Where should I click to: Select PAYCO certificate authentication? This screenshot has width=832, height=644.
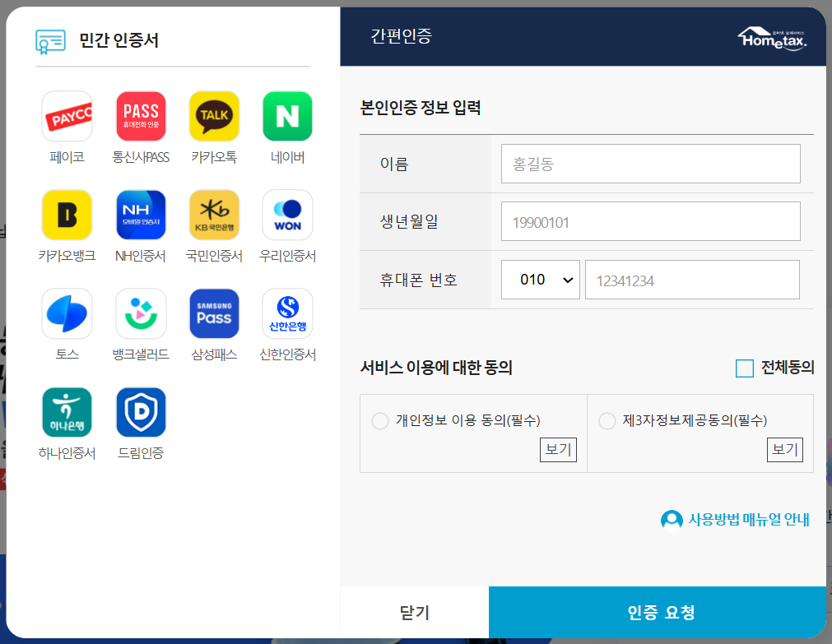(67, 116)
